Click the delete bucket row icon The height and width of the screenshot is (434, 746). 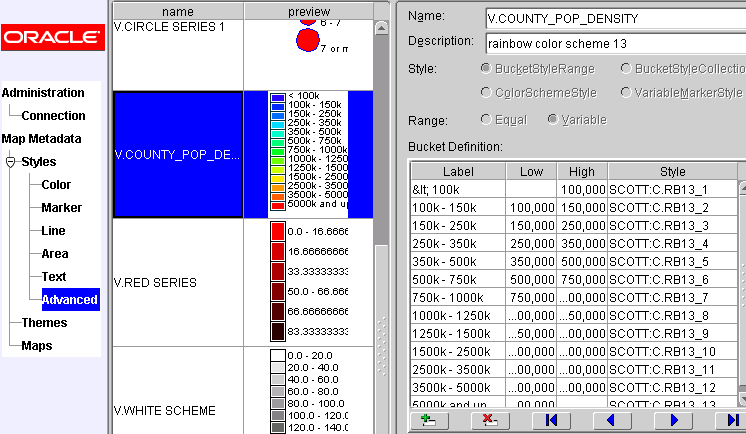click(x=490, y=420)
